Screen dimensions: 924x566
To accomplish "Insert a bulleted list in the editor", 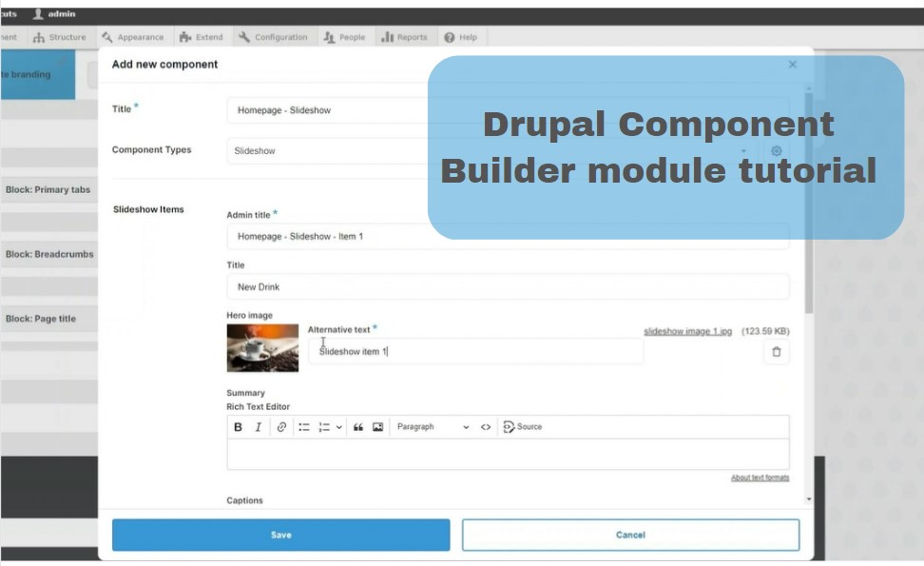I will click(304, 427).
